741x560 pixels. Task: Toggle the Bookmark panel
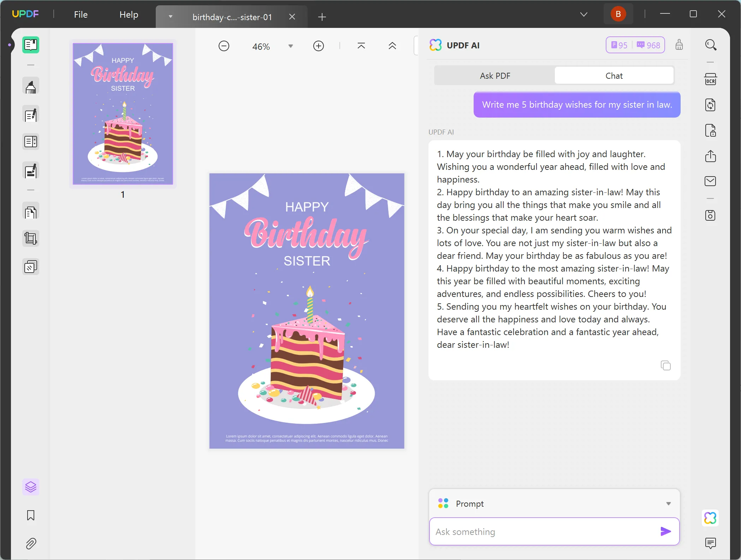coord(31,516)
